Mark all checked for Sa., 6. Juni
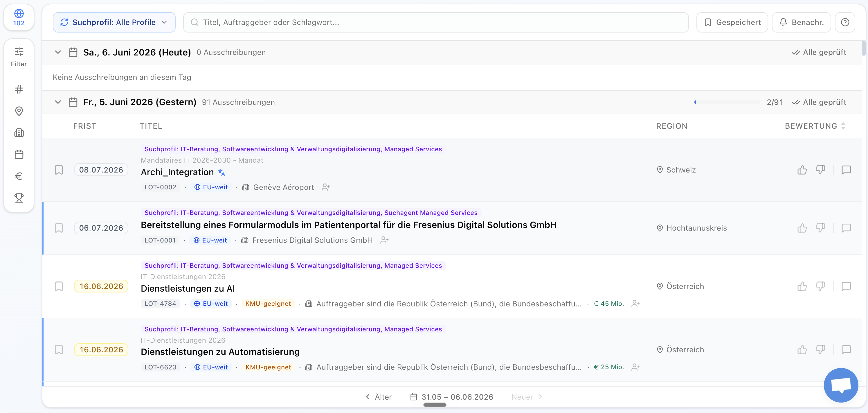This screenshot has height=413, width=868. click(819, 52)
